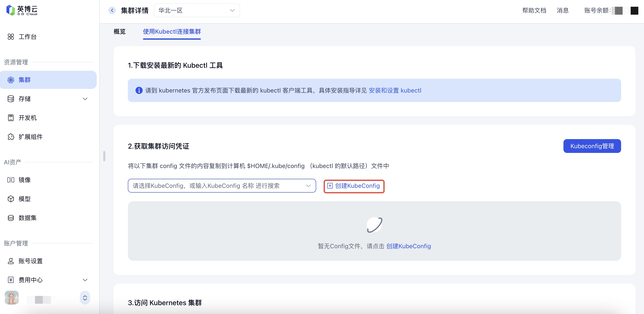
Task: Click the 1.下载安装最新的 Kubectl 工具 heading
Action: (x=175, y=65)
